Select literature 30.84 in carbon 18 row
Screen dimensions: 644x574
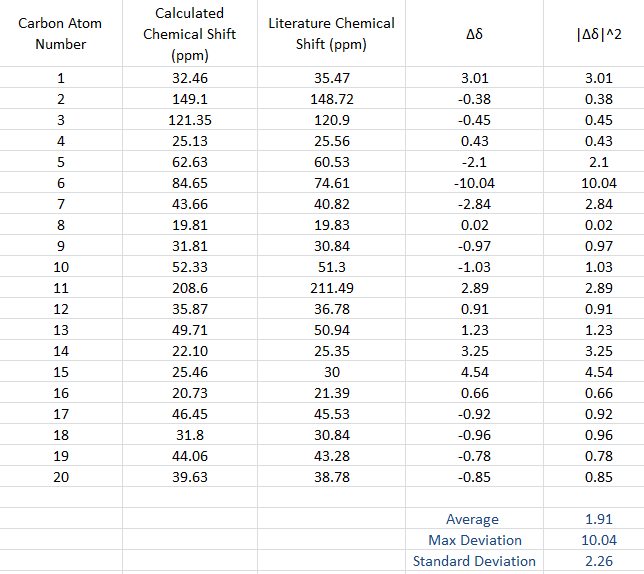331,434
